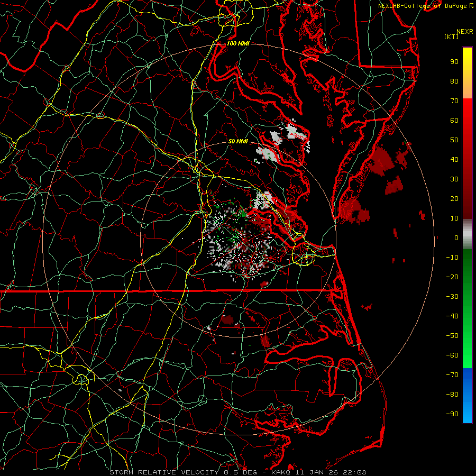Click the -80 value on the velocity scale
The image size is (476, 476).
point(452,395)
